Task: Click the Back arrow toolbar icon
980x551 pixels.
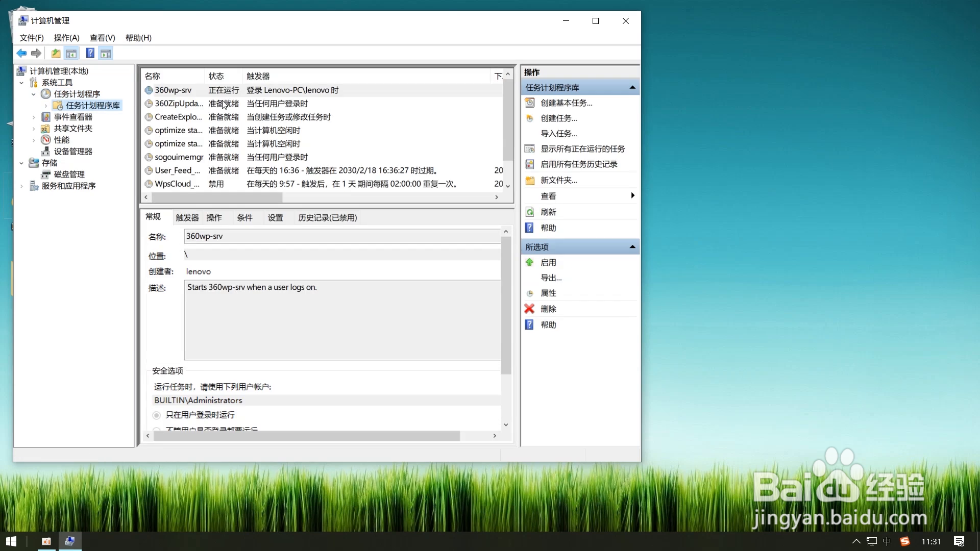Action: [x=21, y=53]
